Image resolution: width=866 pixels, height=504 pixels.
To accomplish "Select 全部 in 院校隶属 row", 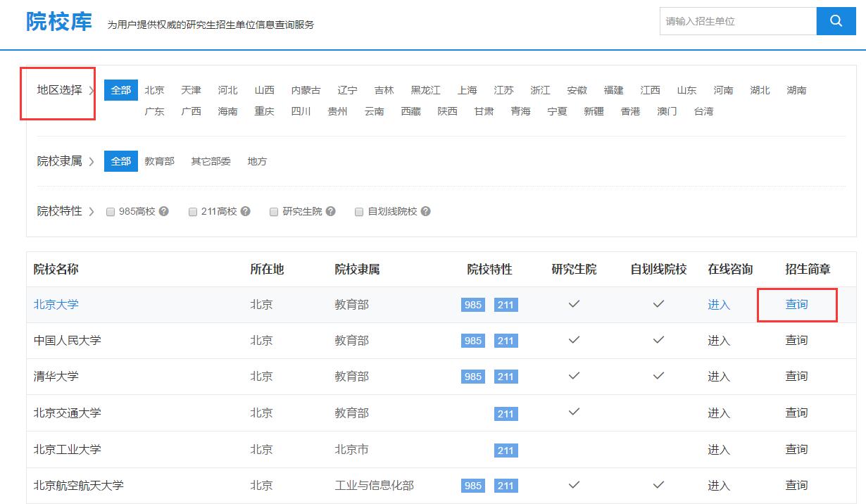I will 121,161.
